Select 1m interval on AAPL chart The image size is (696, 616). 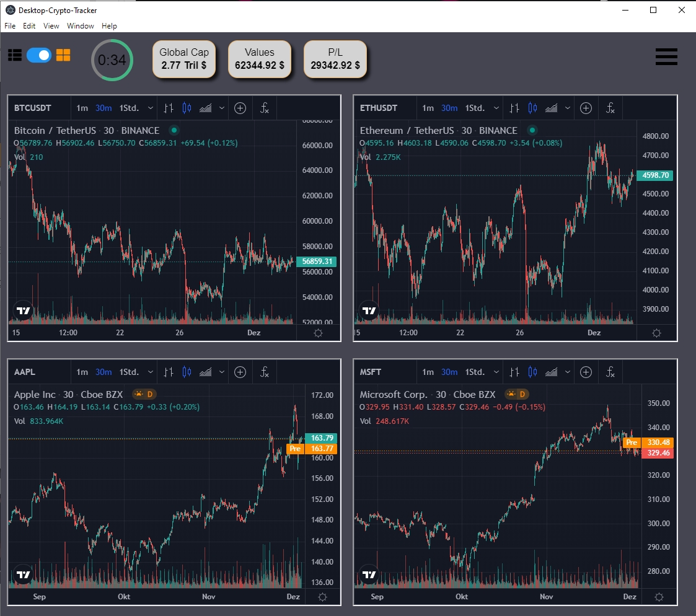point(82,372)
